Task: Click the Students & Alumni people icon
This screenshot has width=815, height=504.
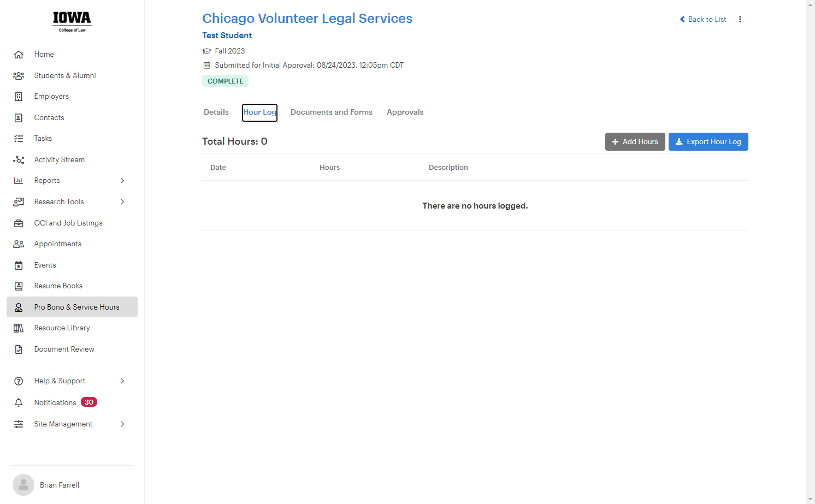Action: 19,76
